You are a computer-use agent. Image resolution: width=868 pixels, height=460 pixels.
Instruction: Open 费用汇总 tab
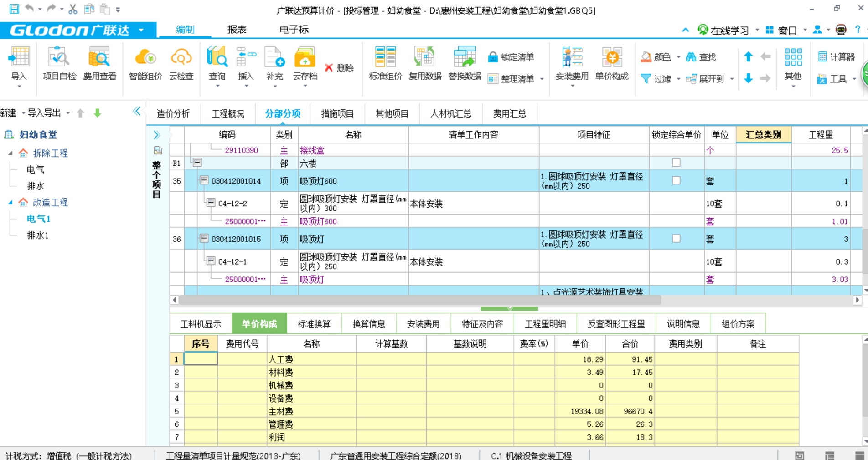(x=509, y=113)
